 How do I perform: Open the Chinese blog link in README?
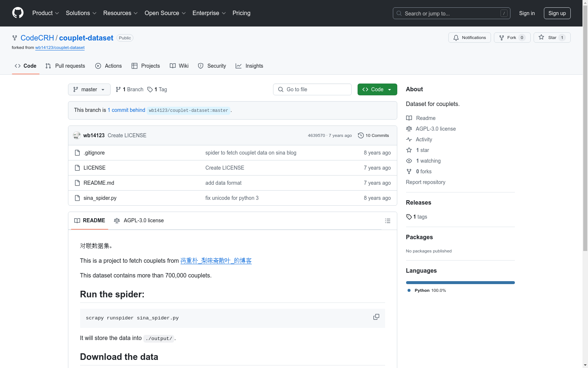(216, 261)
